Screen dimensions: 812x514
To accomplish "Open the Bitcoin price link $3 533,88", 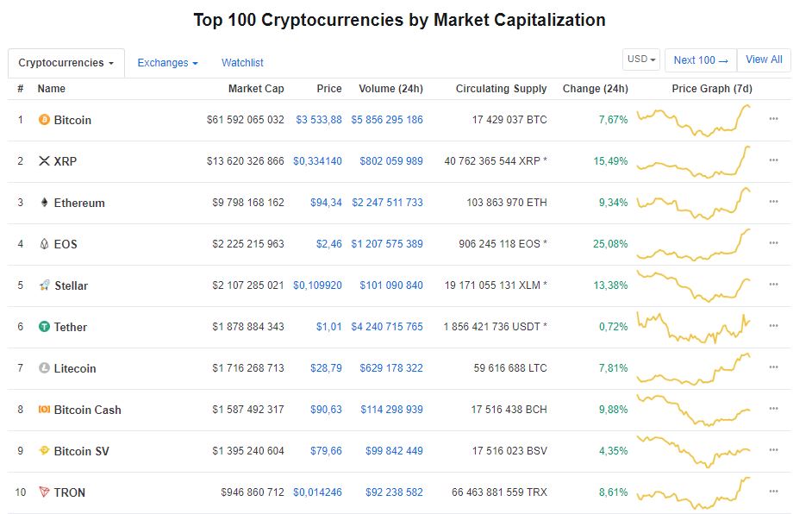I will click(x=319, y=120).
